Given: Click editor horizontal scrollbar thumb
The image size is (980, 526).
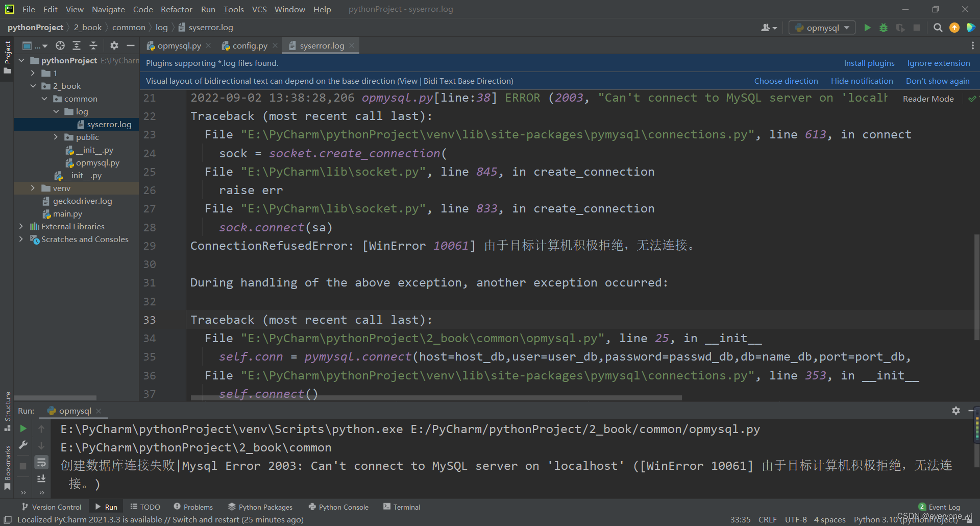Looking at the screenshot, I should [436, 397].
